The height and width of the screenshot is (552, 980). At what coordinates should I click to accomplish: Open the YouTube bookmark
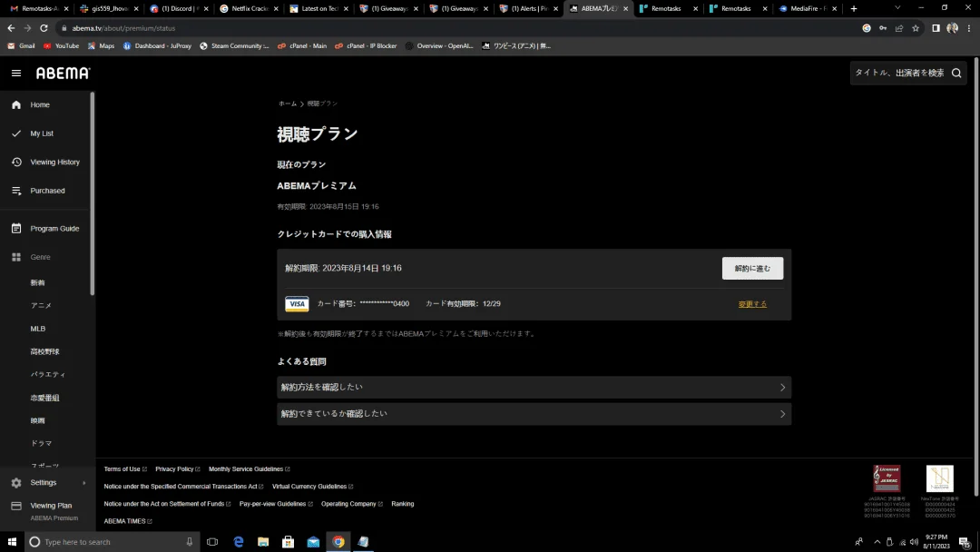click(62, 46)
